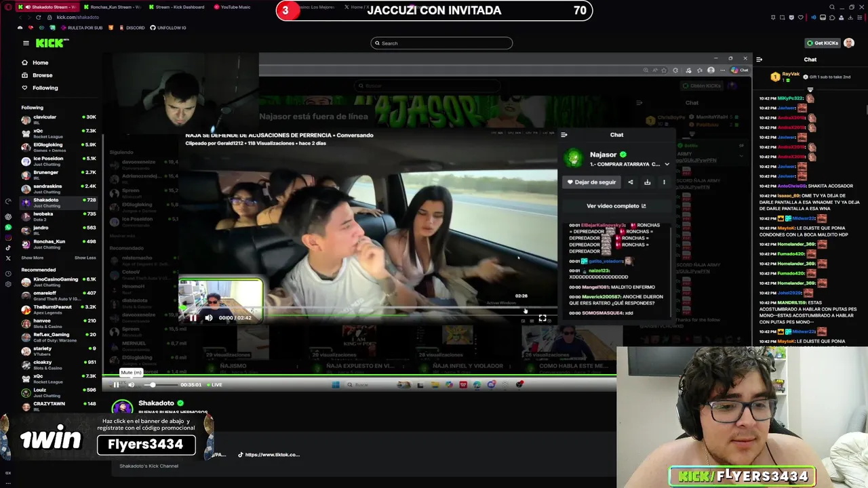Pause the main Kick stream
The image size is (868, 488).
pos(116,385)
